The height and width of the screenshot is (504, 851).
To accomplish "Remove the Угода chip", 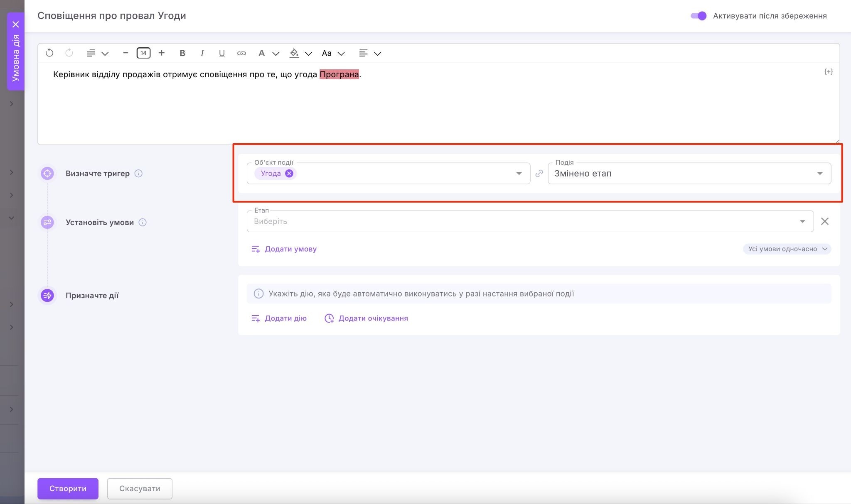I will (289, 174).
